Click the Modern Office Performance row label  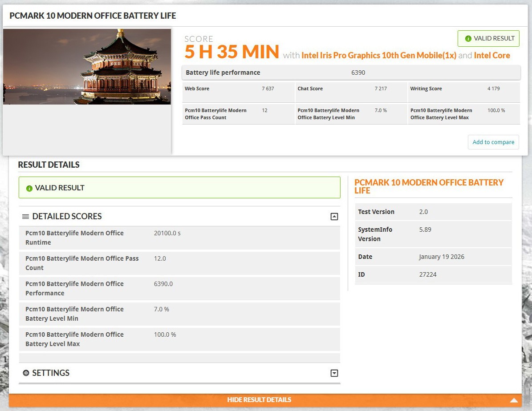(75, 289)
